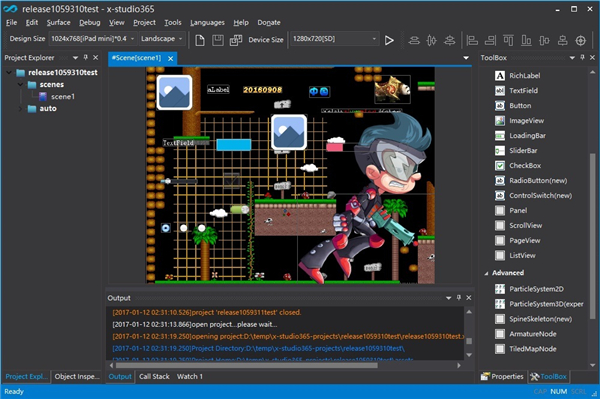Select TiledMapNode in ToolBox
Screen dimensions: 600x399
(x=525, y=349)
